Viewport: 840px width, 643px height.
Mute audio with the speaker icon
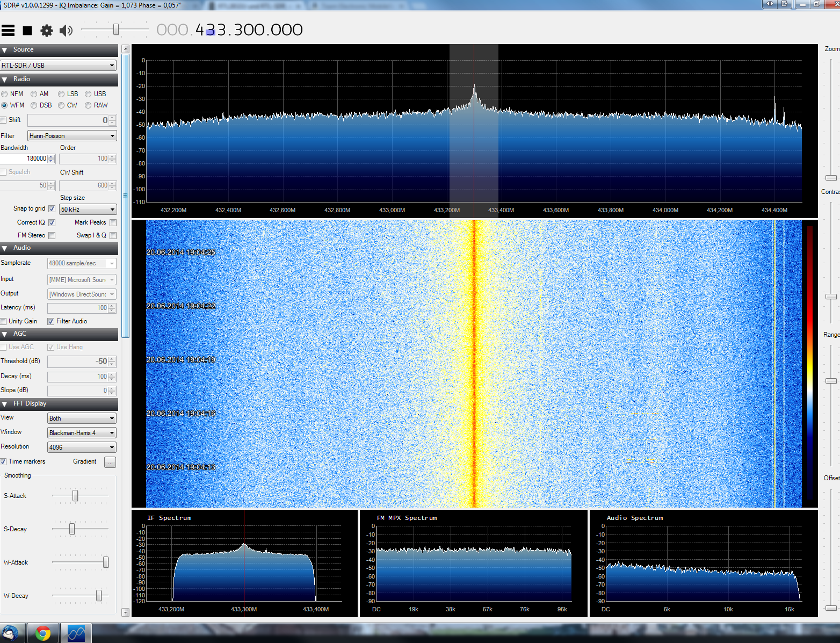click(x=66, y=31)
